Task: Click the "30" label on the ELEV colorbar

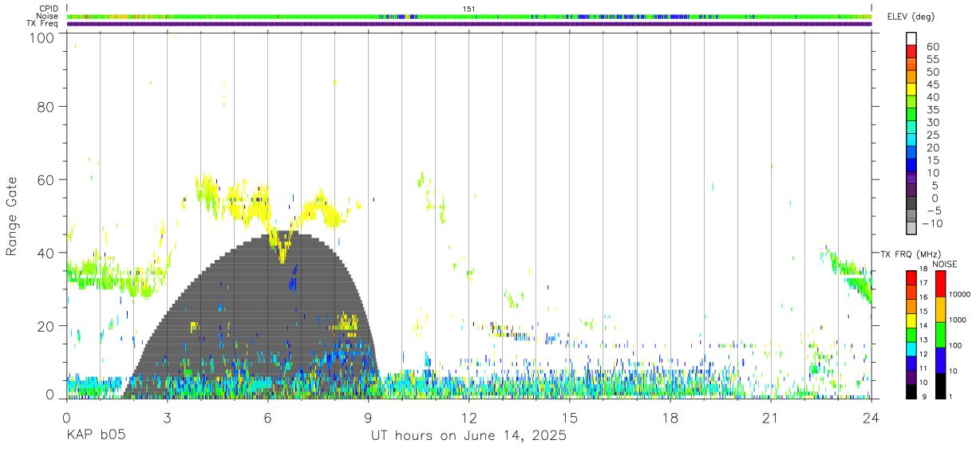Action: click(x=932, y=123)
